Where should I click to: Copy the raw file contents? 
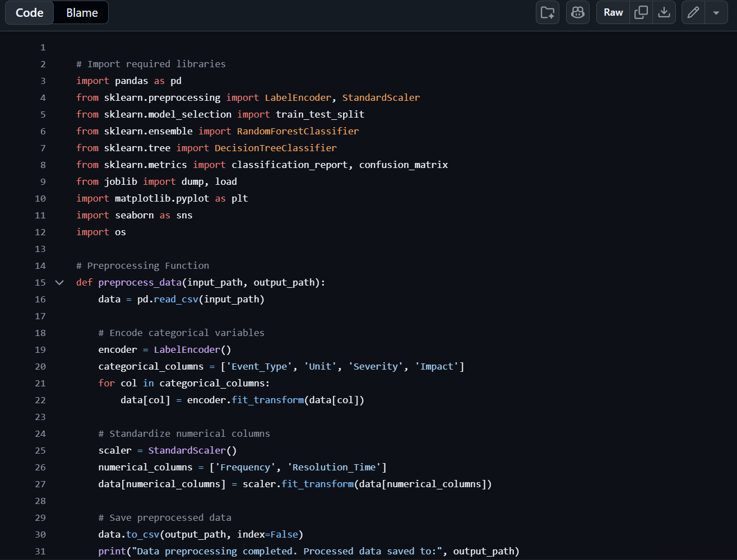pyautogui.click(x=641, y=12)
